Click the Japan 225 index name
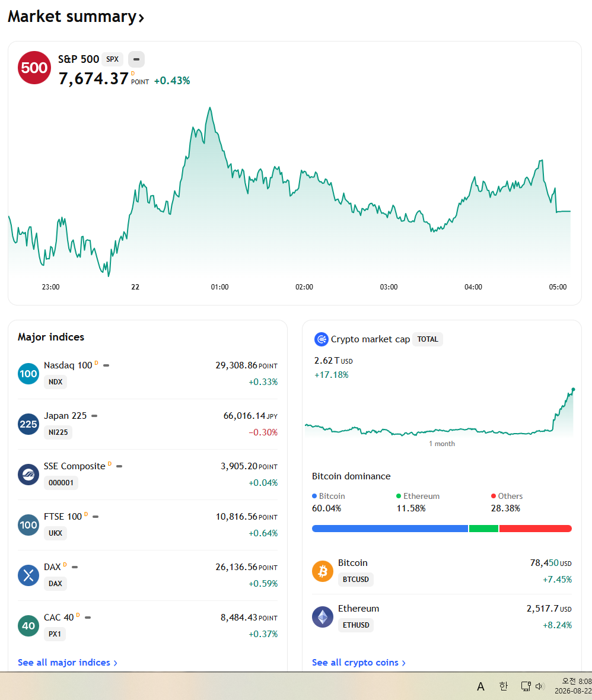Image resolution: width=592 pixels, height=700 pixels. click(x=65, y=416)
